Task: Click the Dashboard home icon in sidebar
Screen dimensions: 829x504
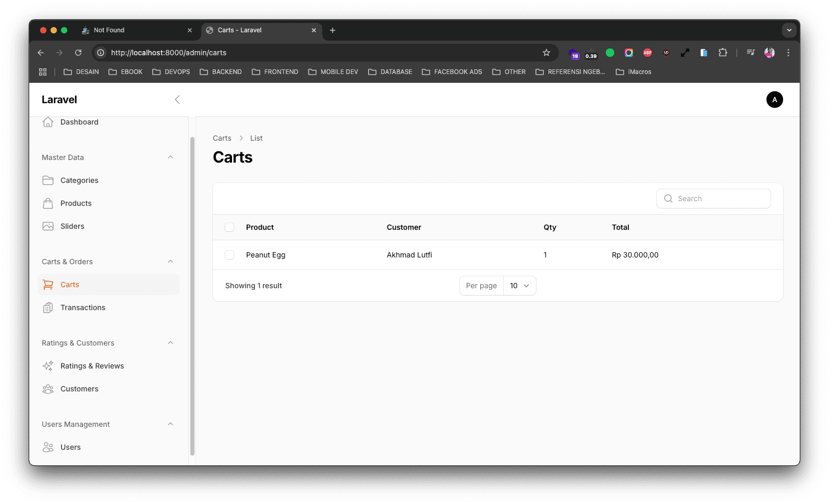Action: [48, 122]
